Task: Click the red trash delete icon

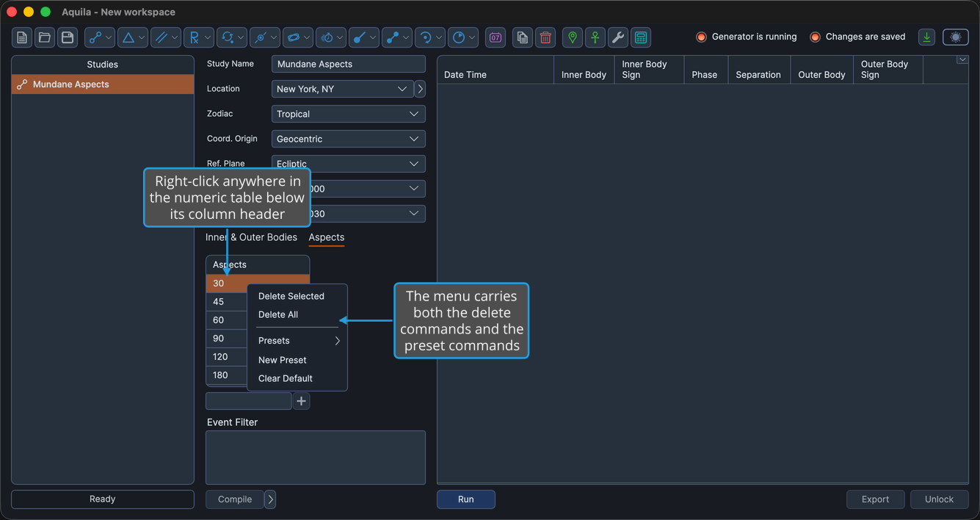Action: (x=545, y=37)
